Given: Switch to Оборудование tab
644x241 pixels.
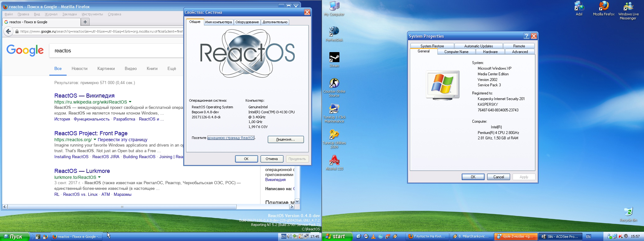Looking at the screenshot, I should [x=247, y=22].
